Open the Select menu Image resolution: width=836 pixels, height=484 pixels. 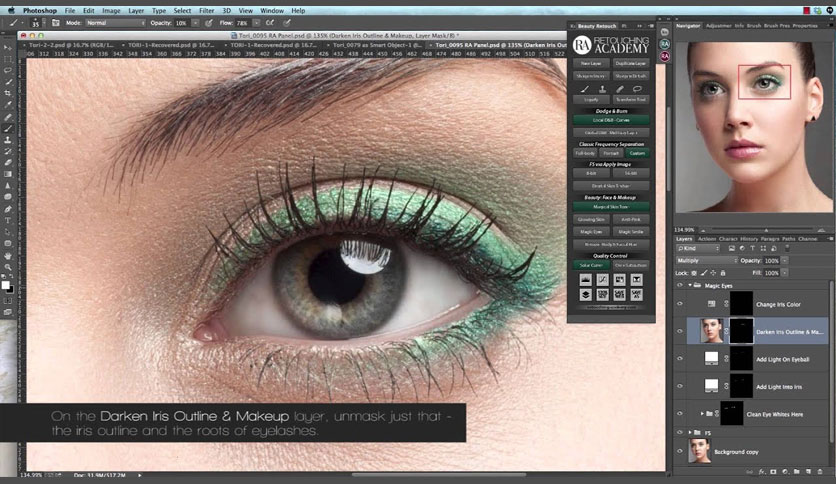(x=182, y=11)
